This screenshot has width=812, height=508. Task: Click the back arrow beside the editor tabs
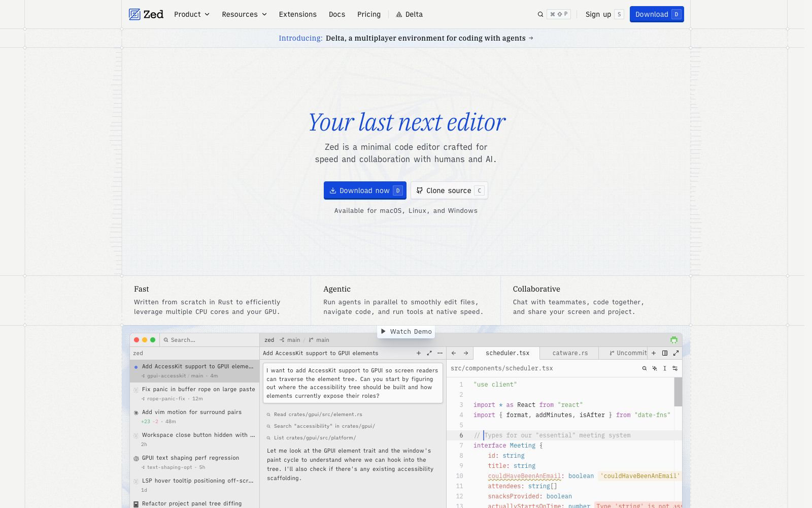pos(454,353)
